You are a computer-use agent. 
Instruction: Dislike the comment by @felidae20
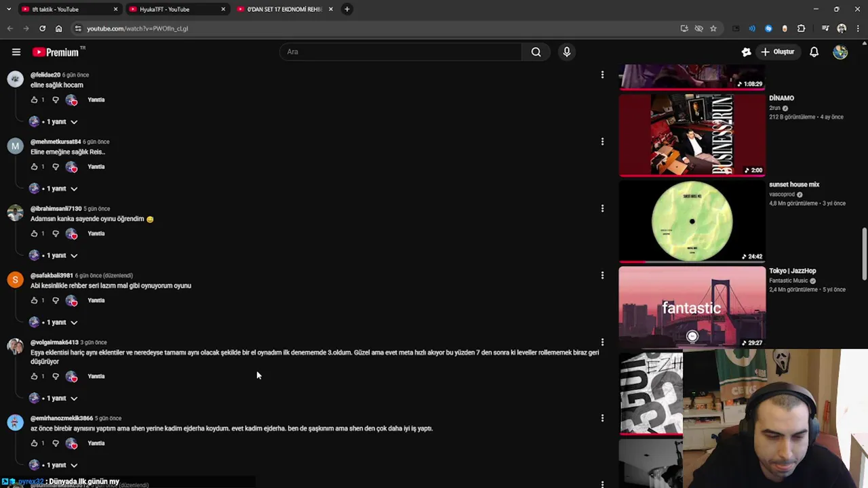click(x=56, y=100)
